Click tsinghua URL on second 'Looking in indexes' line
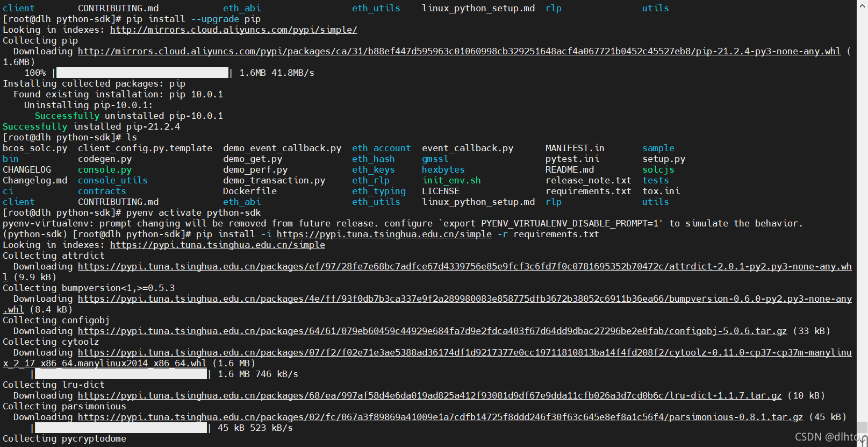The image size is (868, 447). tap(218, 245)
